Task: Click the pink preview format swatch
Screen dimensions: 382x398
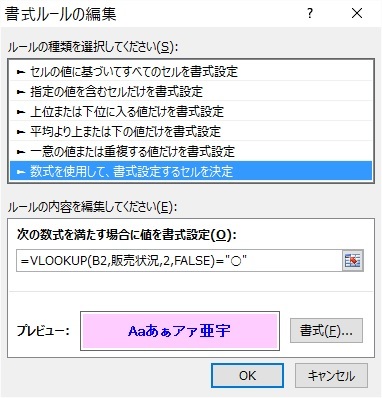Action: click(180, 331)
